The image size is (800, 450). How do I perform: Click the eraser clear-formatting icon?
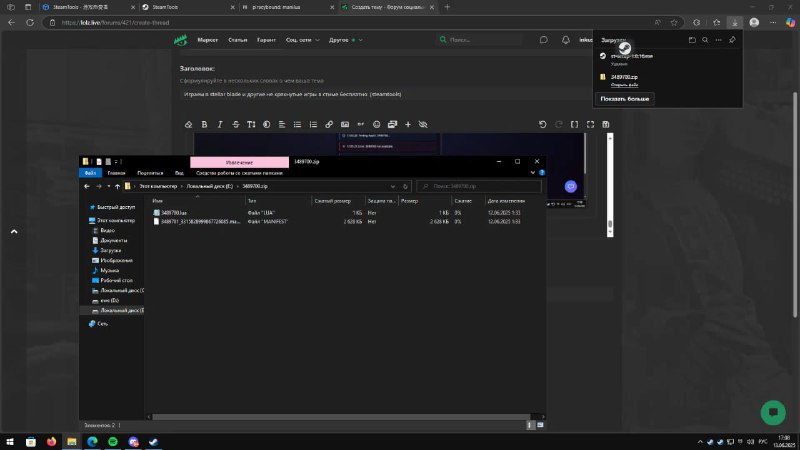click(188, 124)
